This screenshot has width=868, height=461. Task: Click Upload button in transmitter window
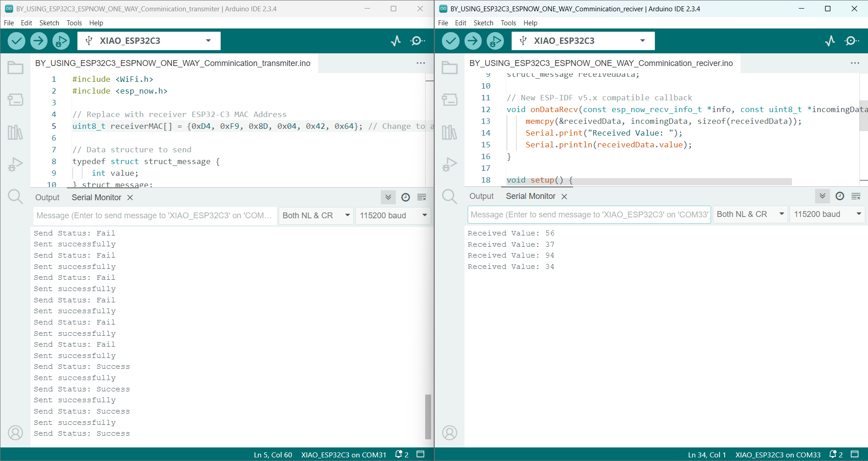point(39,41)
